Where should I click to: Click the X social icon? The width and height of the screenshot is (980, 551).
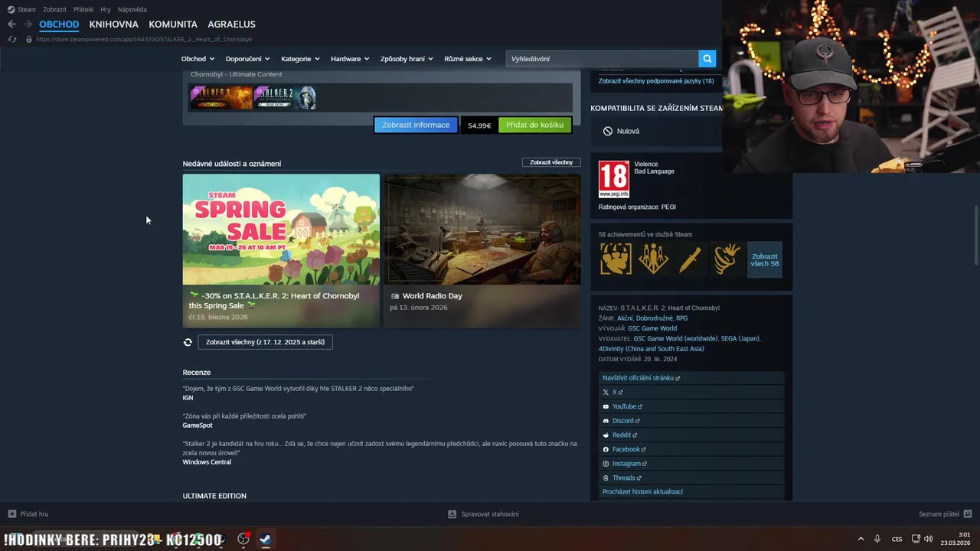[x=606, y=393]
